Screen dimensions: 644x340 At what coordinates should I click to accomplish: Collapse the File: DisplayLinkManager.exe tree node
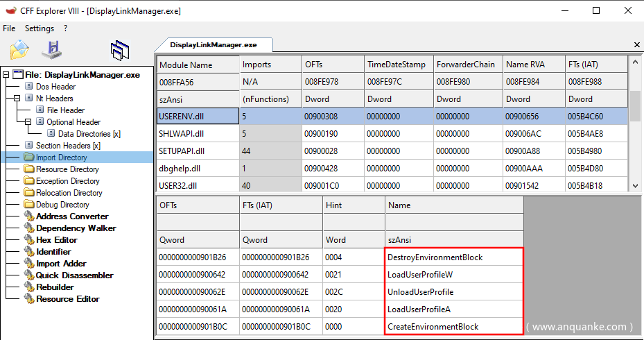pos(6,75)
